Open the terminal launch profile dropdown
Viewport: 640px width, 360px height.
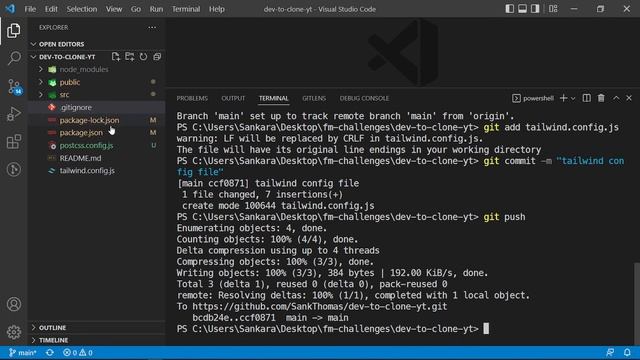pyautogui.click(x=573, y=98)
